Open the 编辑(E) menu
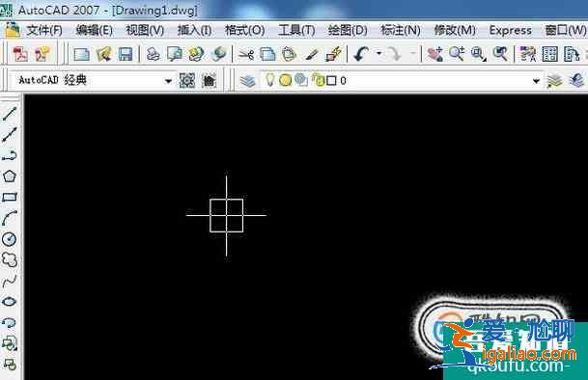This screenshot has width=588, height=380. [94, 30]
